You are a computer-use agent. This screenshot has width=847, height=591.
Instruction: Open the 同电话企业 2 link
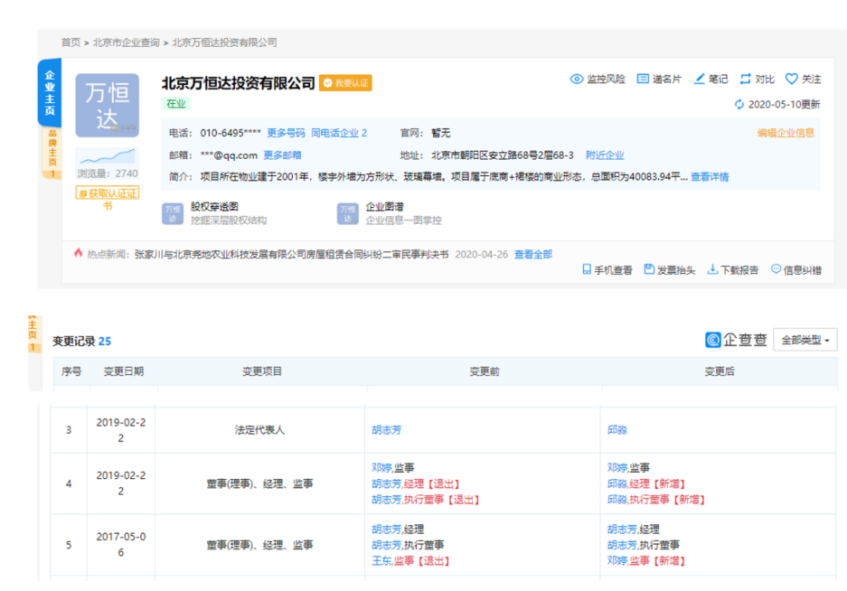[x=339, y=133]
